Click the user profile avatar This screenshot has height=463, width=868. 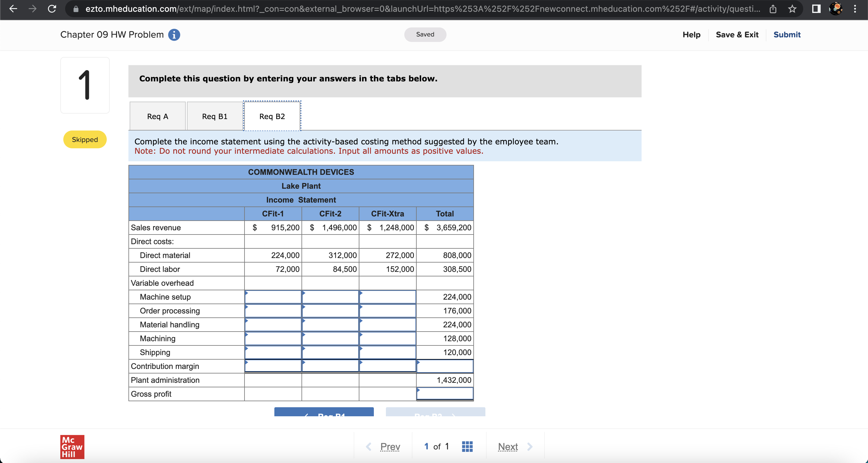[836, 9]
